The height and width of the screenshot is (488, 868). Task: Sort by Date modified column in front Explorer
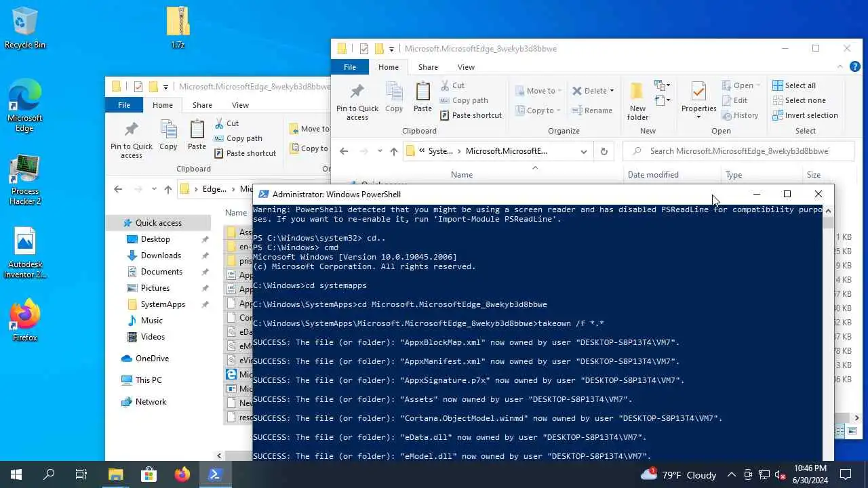[x=653, y=175]
